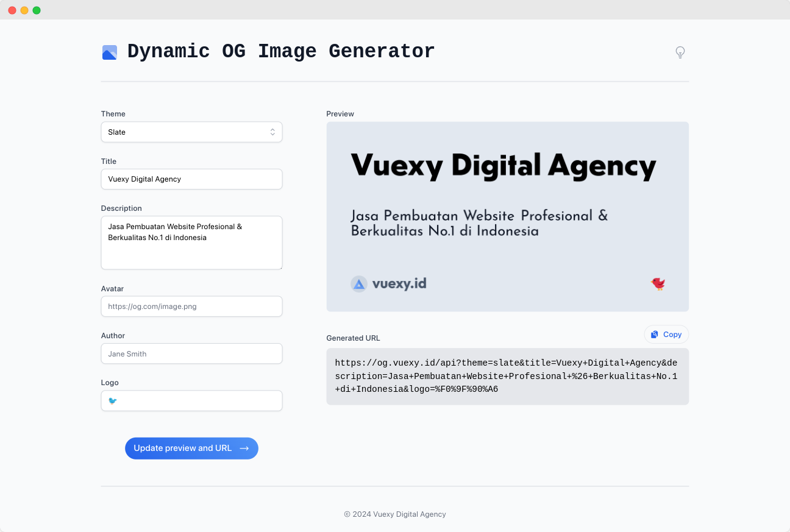The height and width of the screenshot is (532, 790).
Task: Click the blue image logo icon in header
Action: [109, 52]
